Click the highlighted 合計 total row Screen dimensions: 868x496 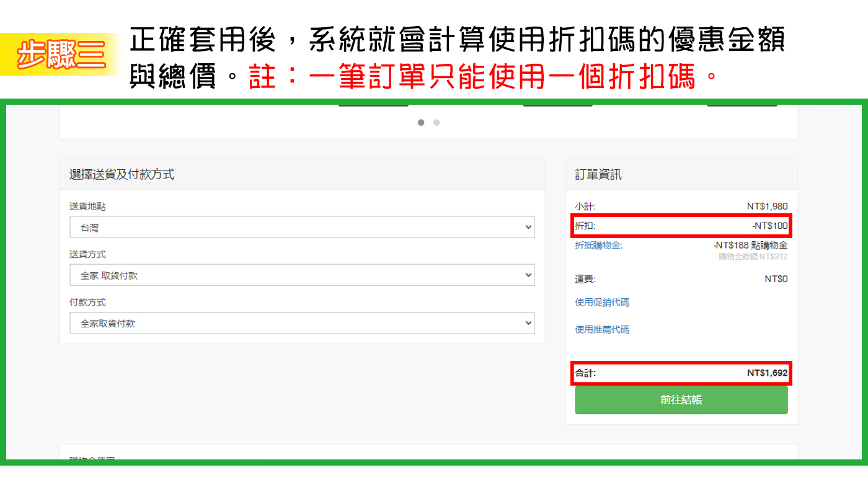coord(681,373)
